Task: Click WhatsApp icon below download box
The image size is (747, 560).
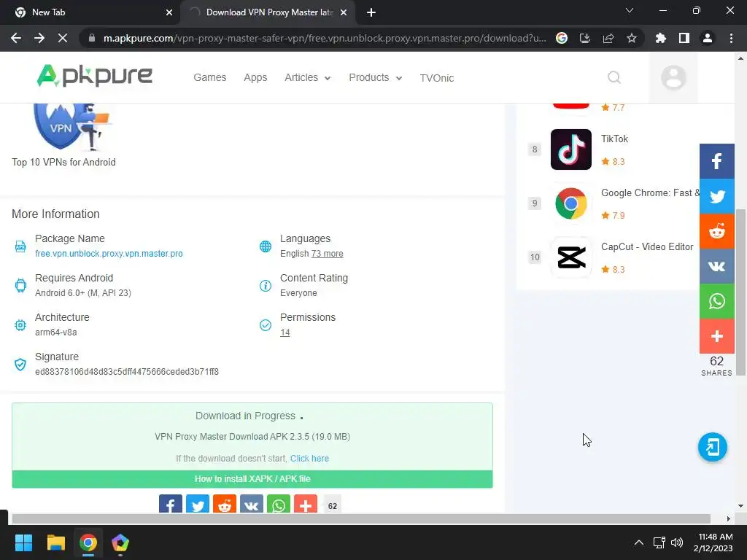Action: point(279,505)
